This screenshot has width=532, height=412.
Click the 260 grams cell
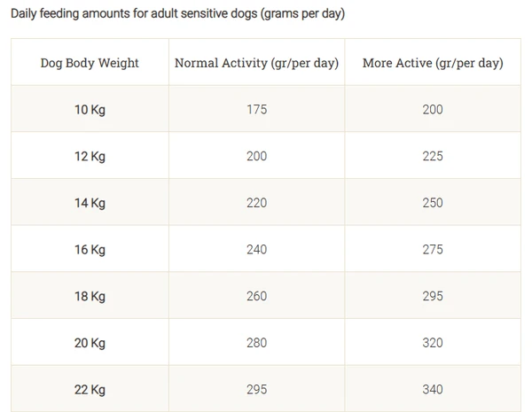pos(256,296)
